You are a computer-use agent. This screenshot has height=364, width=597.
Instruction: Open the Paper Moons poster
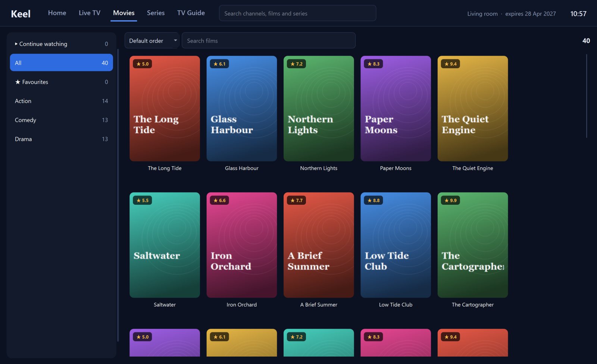(x=396, y=109)
